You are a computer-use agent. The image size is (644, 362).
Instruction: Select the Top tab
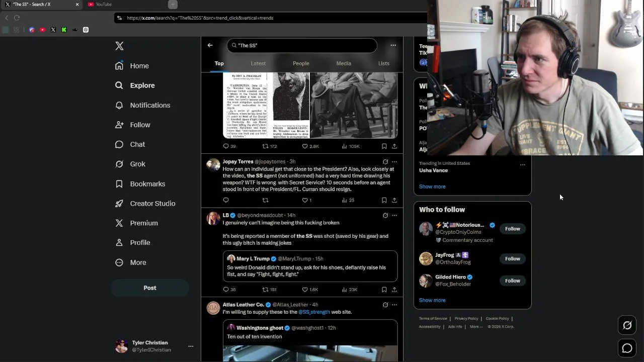pyautogui.click(x=219, y=63)
